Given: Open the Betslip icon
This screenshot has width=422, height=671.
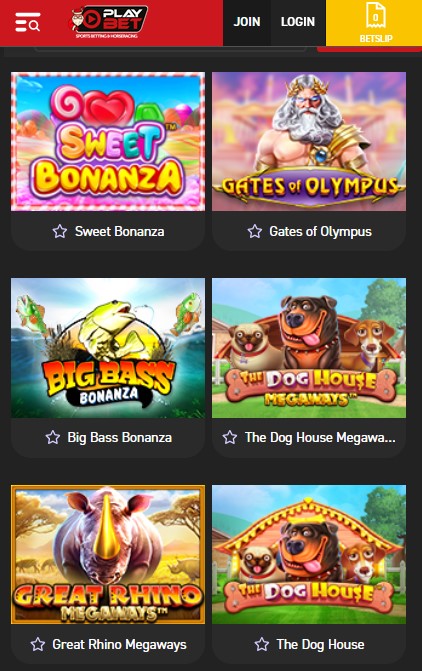Looking at the screenshot, I should tap(374, 23).
